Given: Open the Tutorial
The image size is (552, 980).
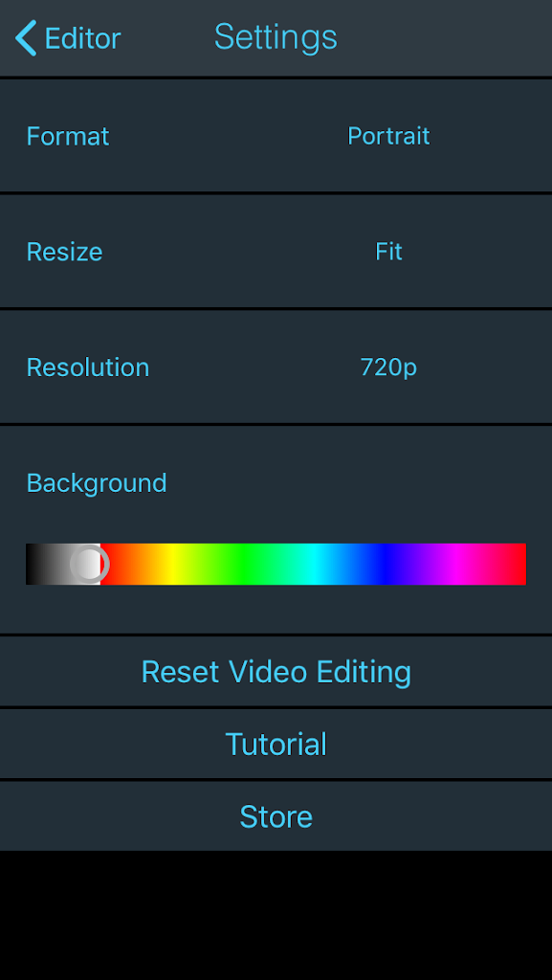Looking at the screenshot, I should [x=276, y=744].
